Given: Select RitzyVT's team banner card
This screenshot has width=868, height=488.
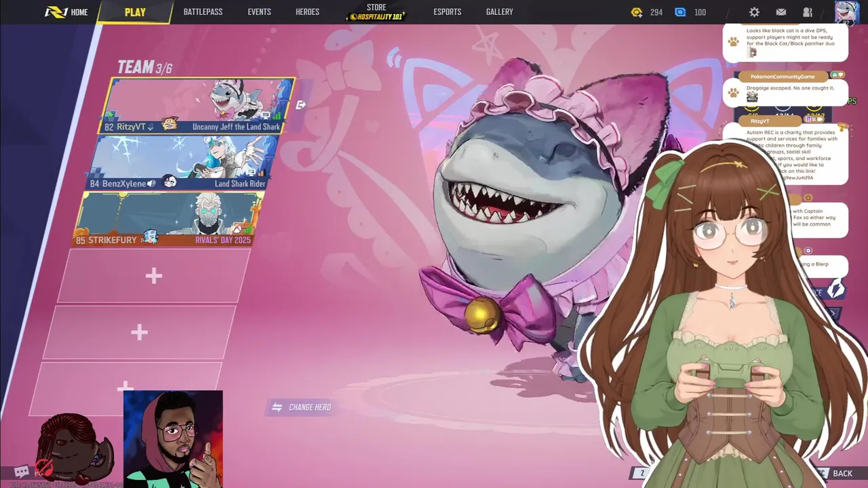Looking at the screenshot, I should [x=197, y=105].
